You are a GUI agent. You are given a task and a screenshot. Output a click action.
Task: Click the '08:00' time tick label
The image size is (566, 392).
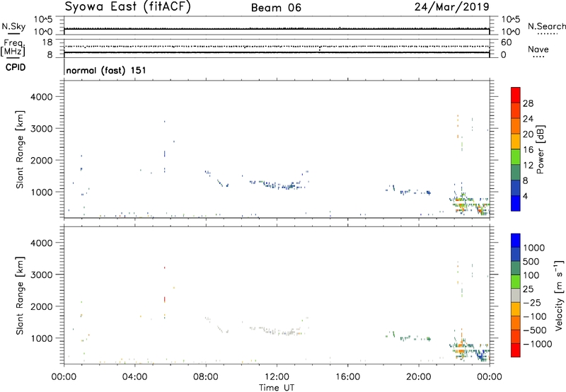pyautogui.click(x=206, y=377)
